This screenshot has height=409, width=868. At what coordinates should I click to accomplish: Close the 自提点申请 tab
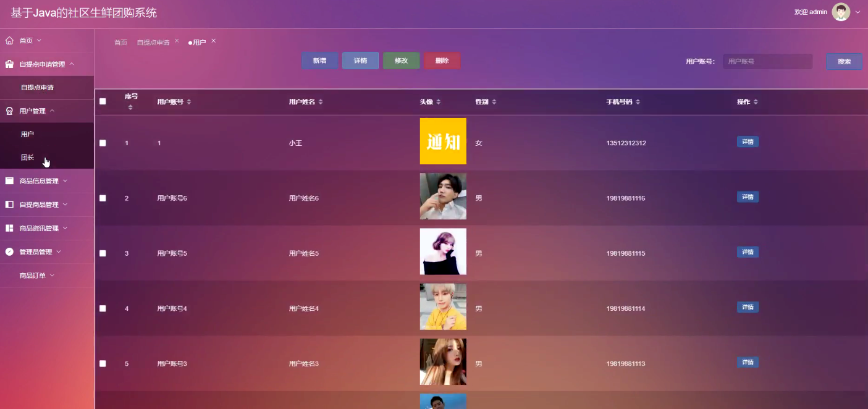[x=177, y=41]
